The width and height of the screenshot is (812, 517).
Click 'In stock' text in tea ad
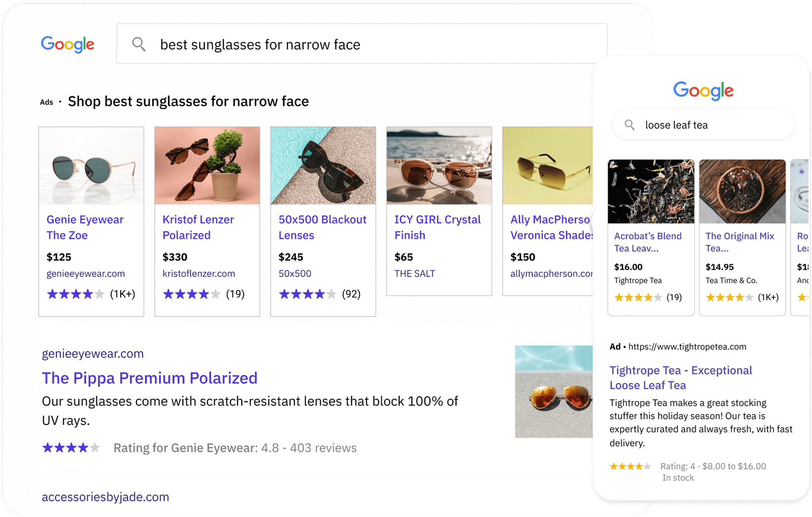678,478
